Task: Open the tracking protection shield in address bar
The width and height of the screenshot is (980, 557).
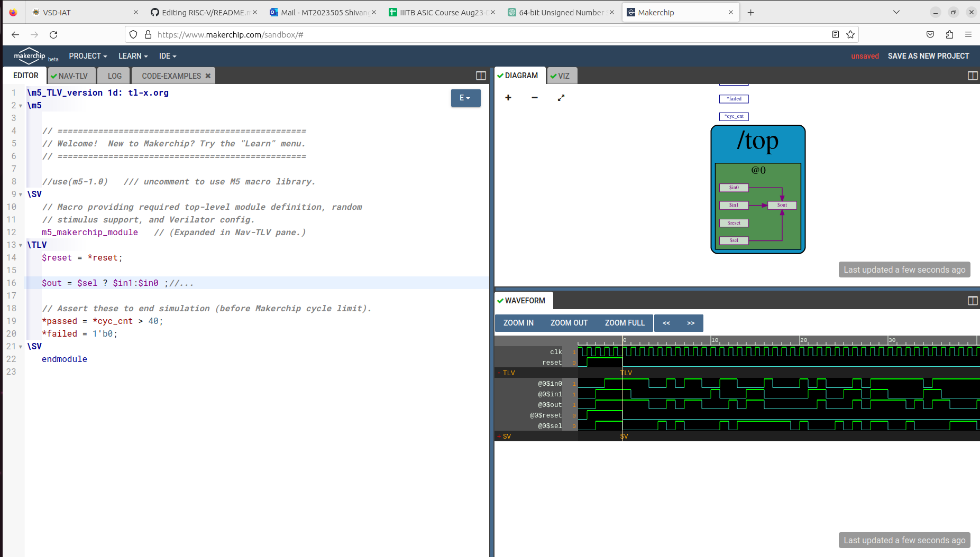Action: [x=133, y=34]
